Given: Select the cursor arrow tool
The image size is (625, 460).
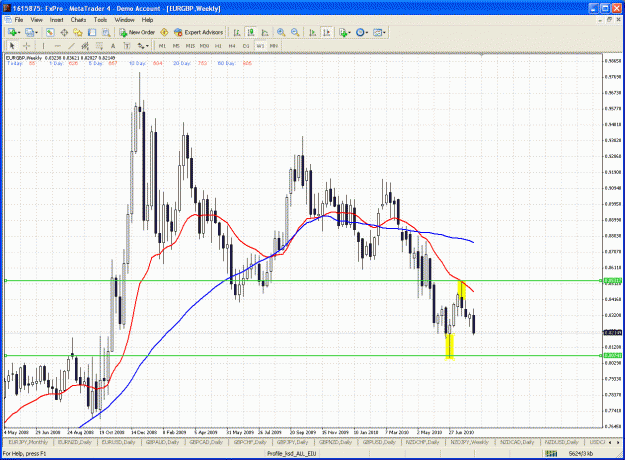Looking at the screenshot, I should click(x=12, y=46).
